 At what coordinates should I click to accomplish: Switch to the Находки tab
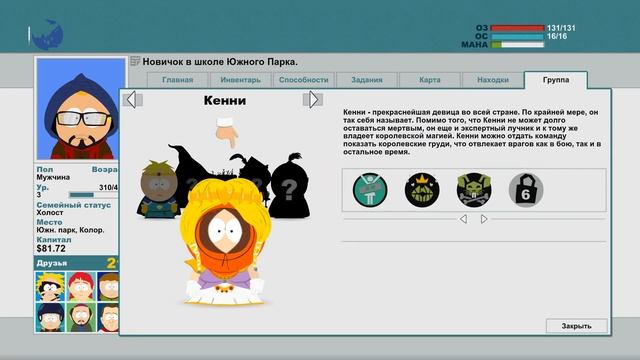pos(493,80)
